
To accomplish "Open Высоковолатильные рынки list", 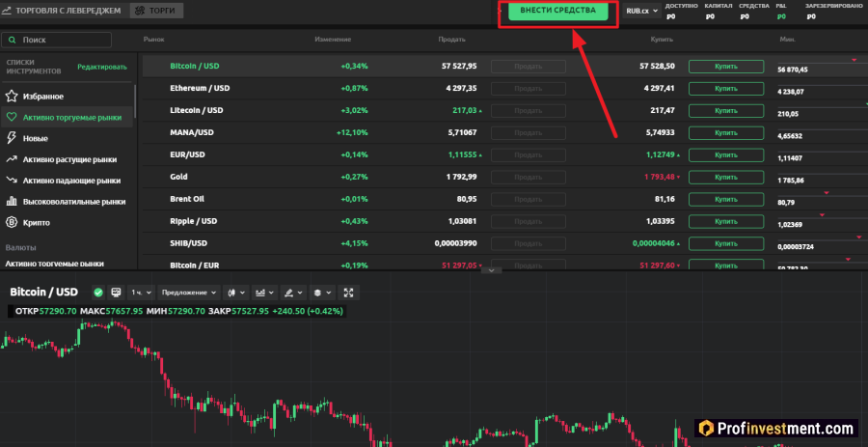I will 66,202.
